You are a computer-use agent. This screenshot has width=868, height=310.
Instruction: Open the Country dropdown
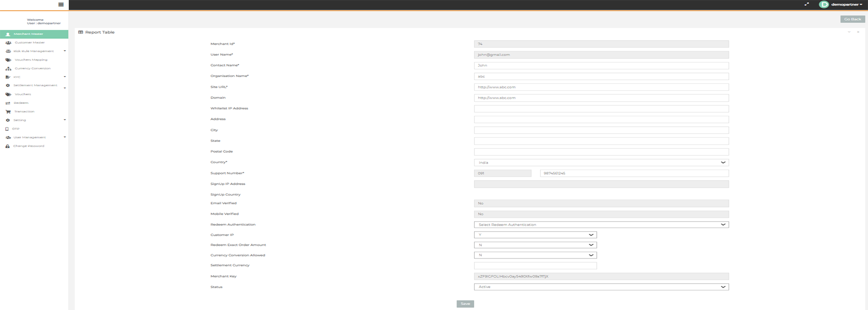tap(601, 163)
